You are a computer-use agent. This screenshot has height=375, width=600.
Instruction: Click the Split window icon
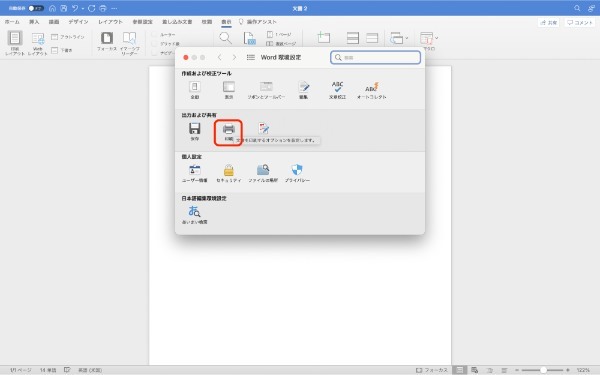[372, 38]
